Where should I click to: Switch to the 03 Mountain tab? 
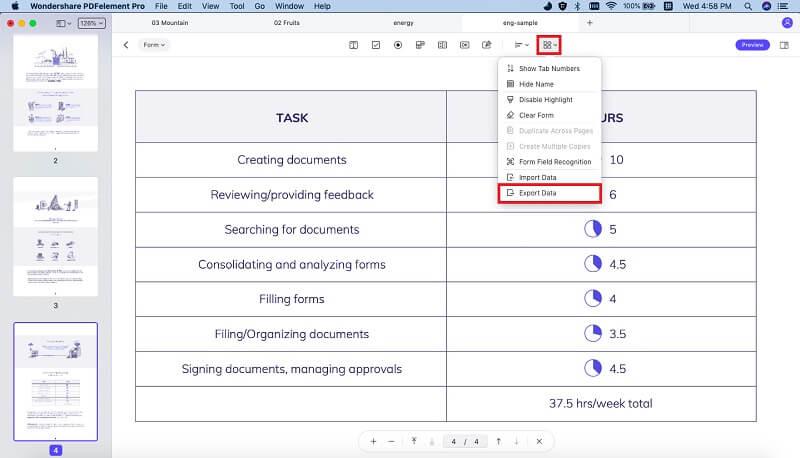tap(170, 23)
